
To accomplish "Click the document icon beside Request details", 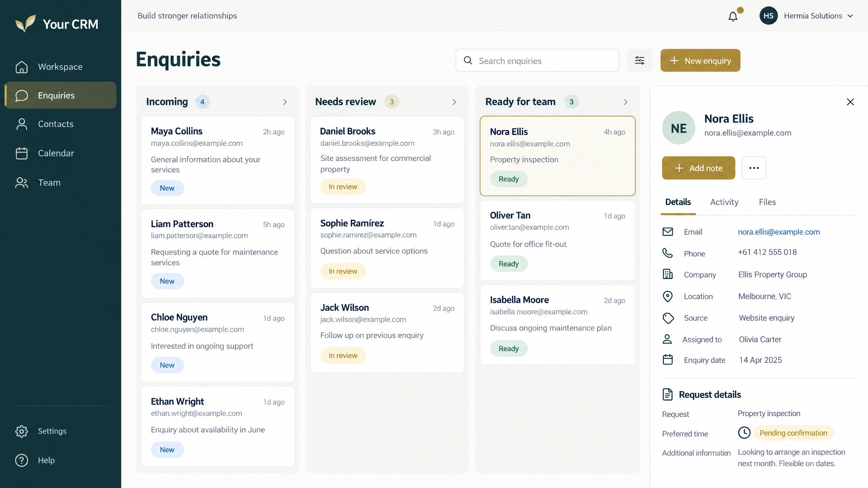I will (668, 394).
